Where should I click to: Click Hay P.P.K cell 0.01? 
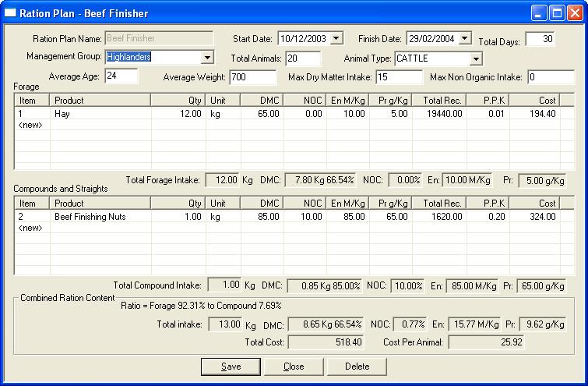click(x=488, y=113)
